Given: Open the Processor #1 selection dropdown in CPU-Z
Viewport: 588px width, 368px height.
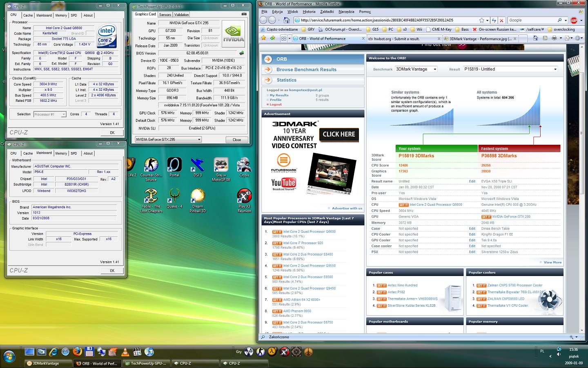Looking at the screenshot, I should [x=50, y=114].
